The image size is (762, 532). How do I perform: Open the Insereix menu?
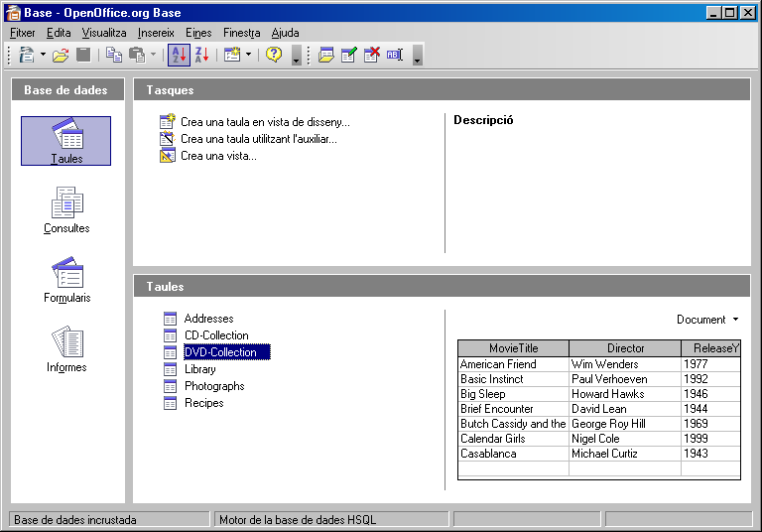[x=156, y=33]
